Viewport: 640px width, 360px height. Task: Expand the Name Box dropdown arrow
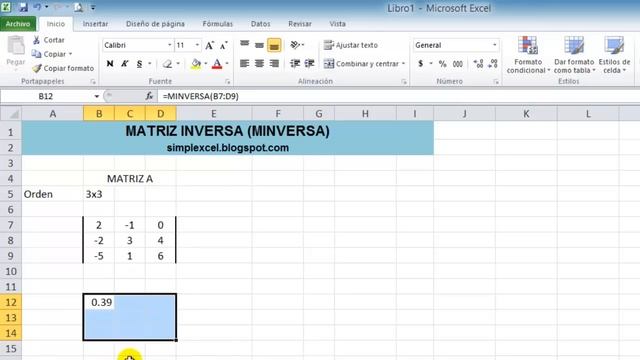pyautogui.click(x=97, y=96)
